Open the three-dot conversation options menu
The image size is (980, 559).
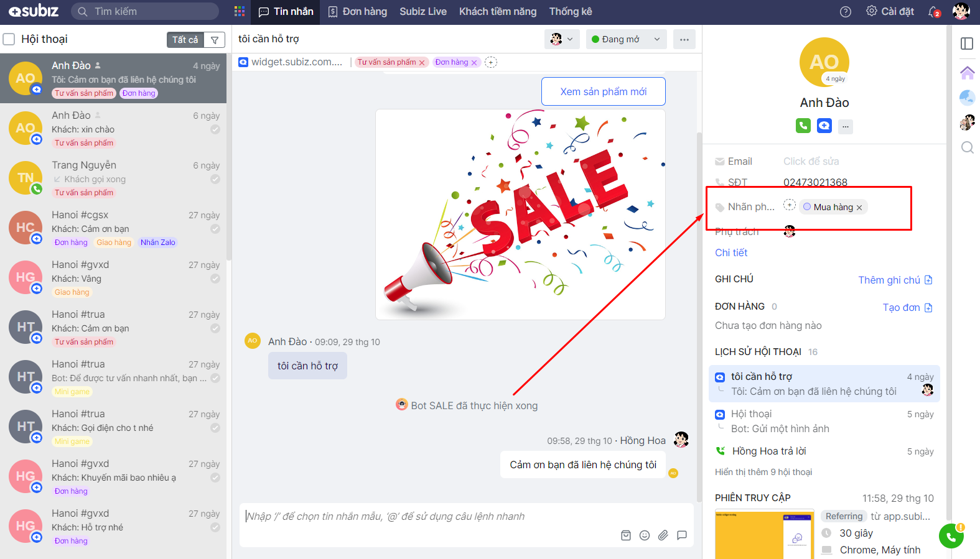point(684,39)
